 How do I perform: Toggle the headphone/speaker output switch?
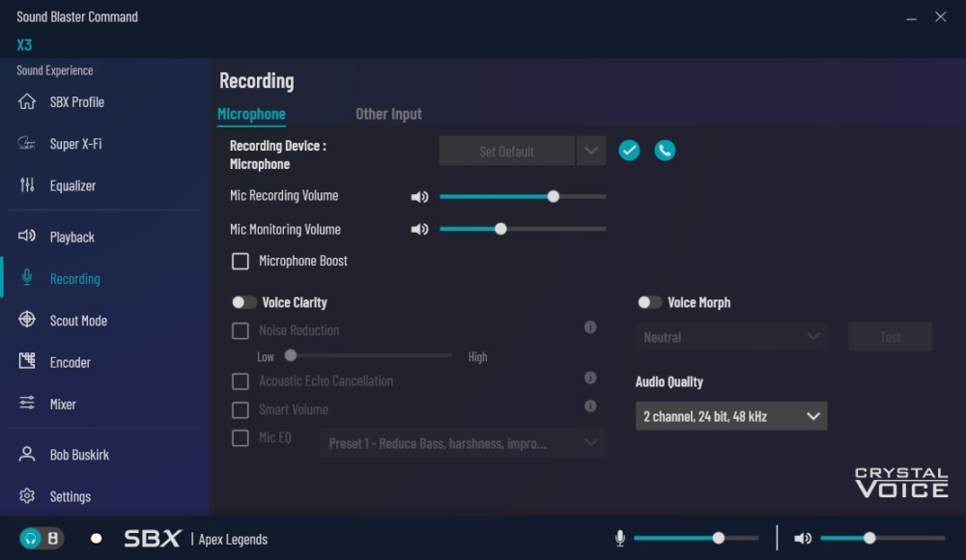coord(42,539)
